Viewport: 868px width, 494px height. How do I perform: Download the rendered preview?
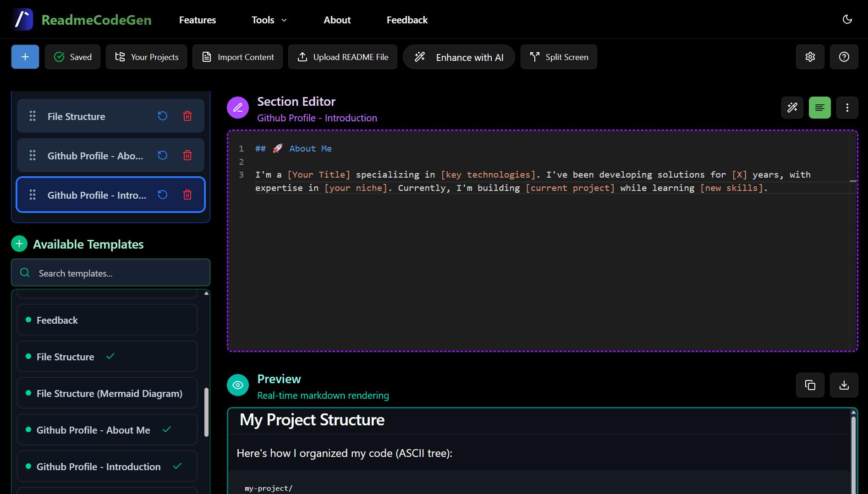point(844,385)
